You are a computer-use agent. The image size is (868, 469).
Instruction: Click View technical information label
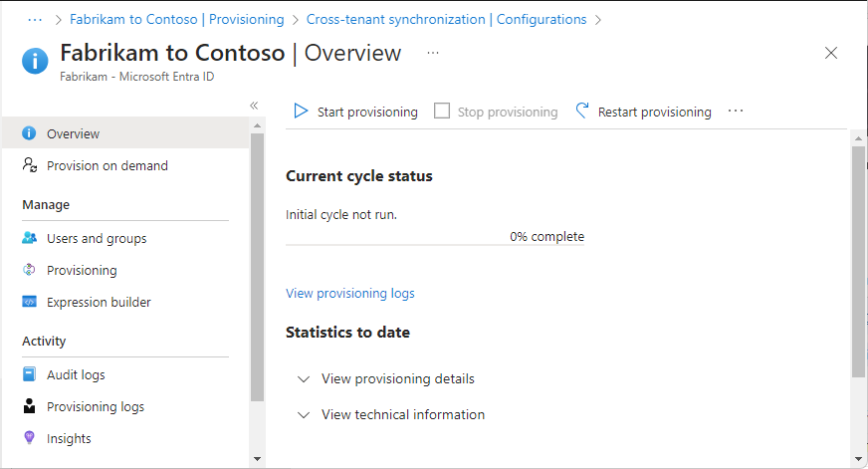(x=403, y=415)
